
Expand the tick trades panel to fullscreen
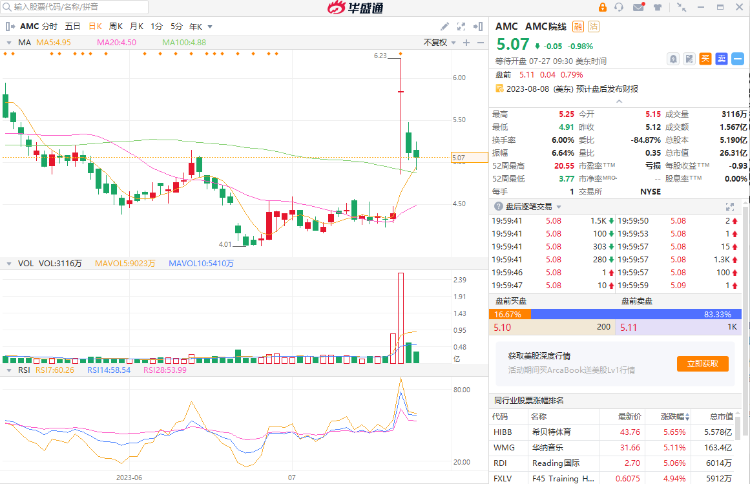tap(730, 207)
